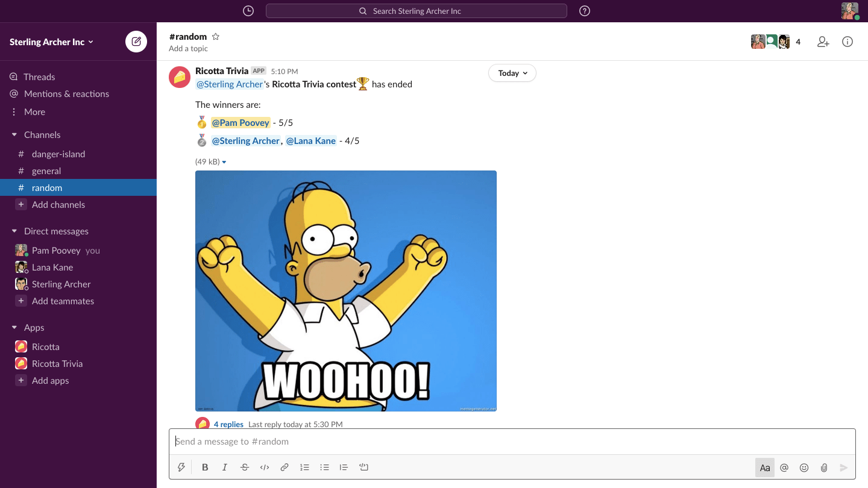The image size is (868, 488).
Task: Open the add people icon in header
Action: pyautogui.click(x=823, y=42)
